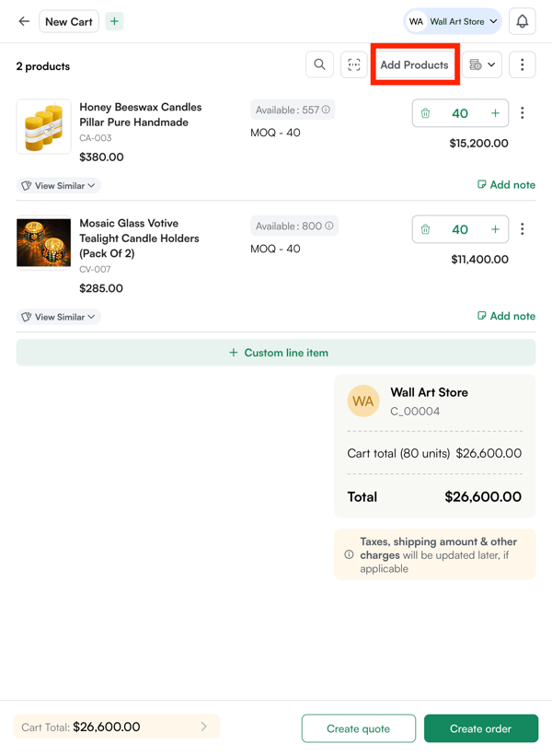The width and height of the screenshot is (552, 756).
Task: Open Honey Beeswax Candles row options menu
Action: [523, 113]
